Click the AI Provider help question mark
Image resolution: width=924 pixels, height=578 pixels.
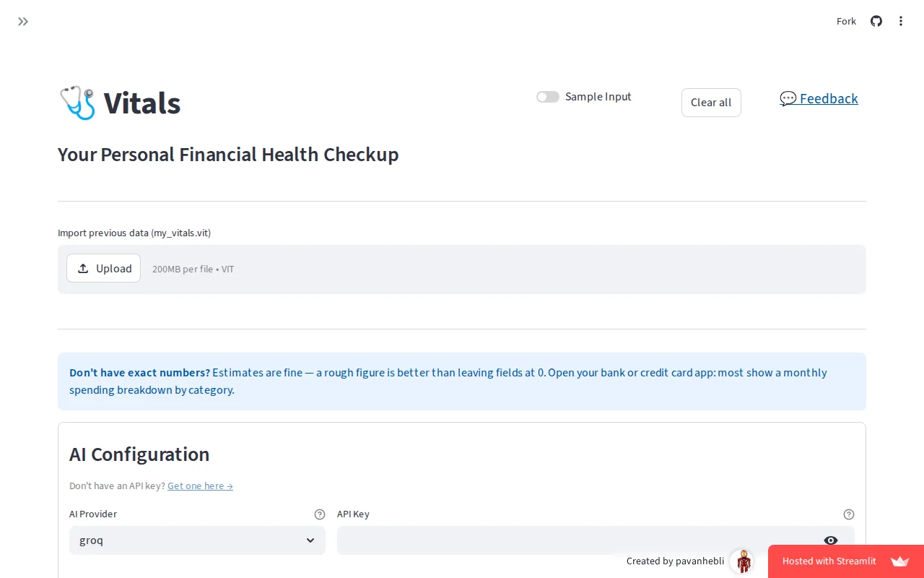pos(320,514)
